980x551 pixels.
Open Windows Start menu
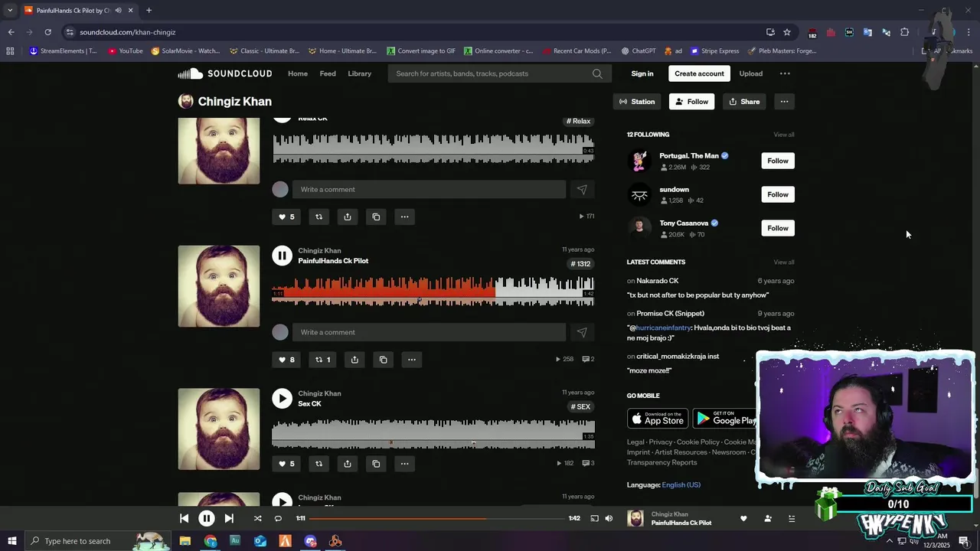[11, 541]
